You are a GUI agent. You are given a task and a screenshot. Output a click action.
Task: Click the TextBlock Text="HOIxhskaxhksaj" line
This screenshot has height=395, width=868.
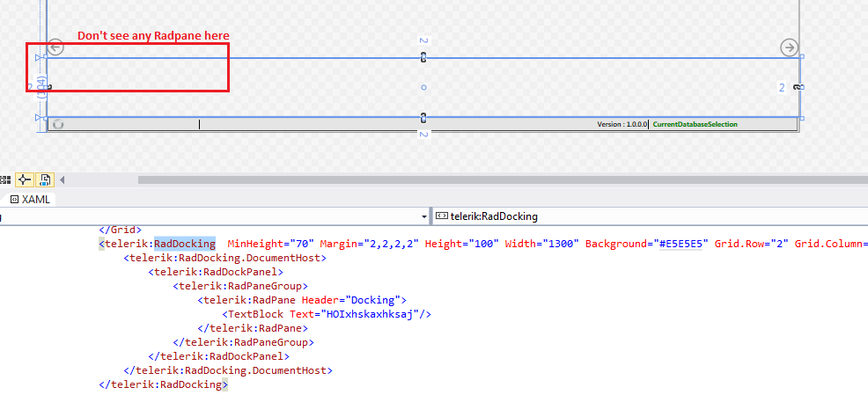[327, 314]
